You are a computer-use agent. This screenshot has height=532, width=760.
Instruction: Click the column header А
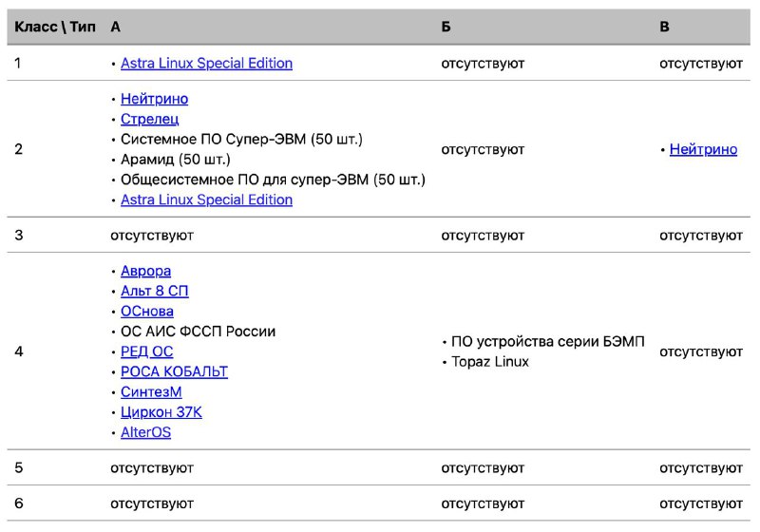coord(115,27)
